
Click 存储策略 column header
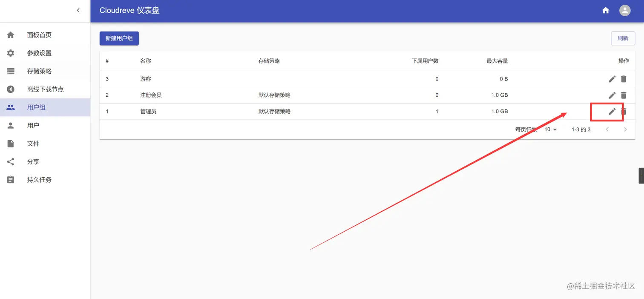[x=269, y=61]
